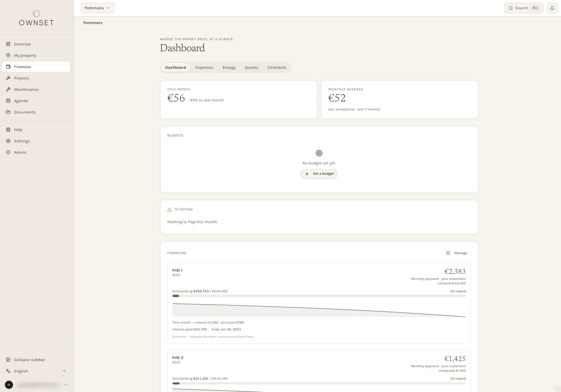The height and width of the screenshot is (392, 561).
Task: Click the language translate icon
Action: [8, 371]
